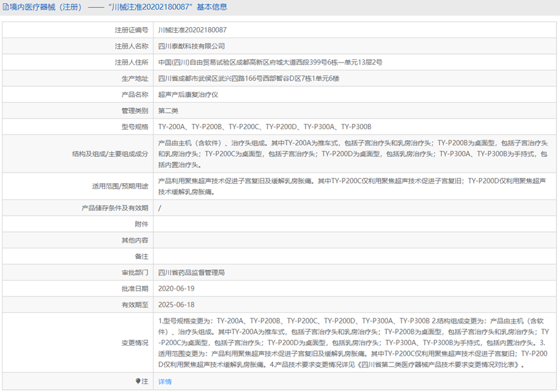
Task: Select the structure description starting 产品由主机（含软件）
Action: pyautogui.click(x=353, y=154)
